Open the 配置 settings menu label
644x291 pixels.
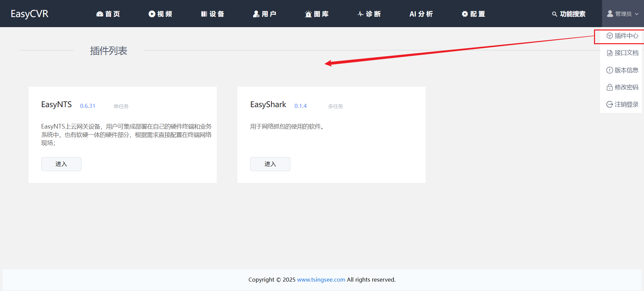[x=478, y=14]
